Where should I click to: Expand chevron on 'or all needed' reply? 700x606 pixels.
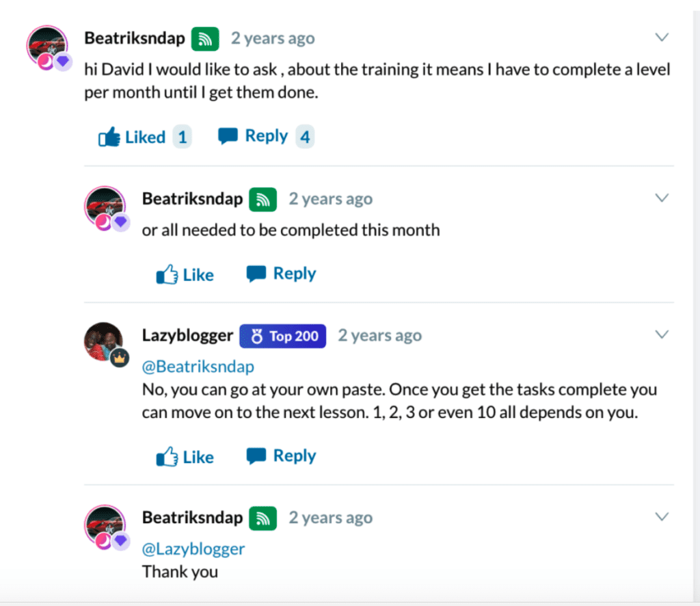click(662, 198)
